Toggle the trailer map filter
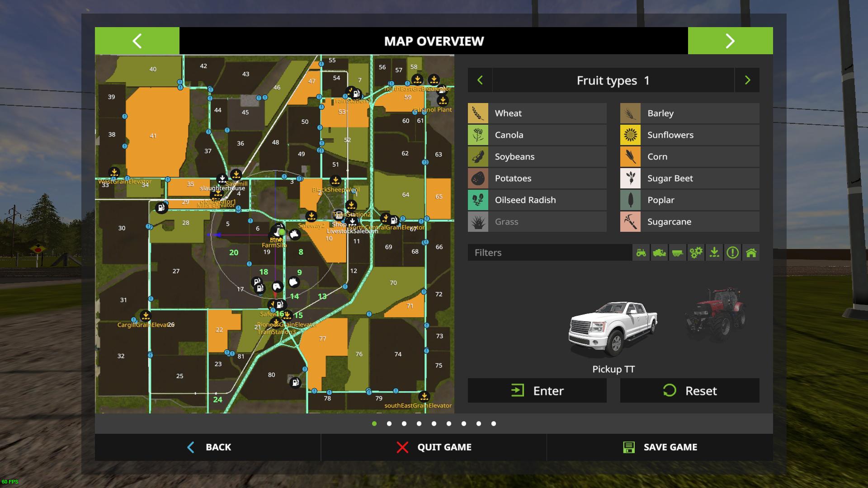This screenshot has width=868, height=488. click(x=677, y=253)
